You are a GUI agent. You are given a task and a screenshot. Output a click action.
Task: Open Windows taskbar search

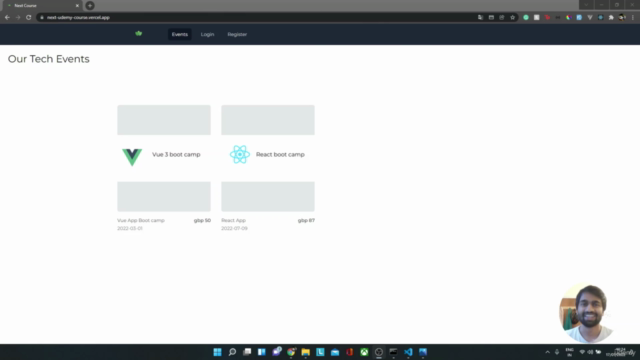(232, 352)
